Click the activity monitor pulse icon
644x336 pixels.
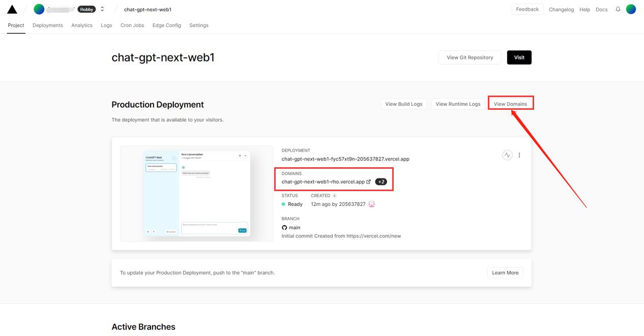(507, 155)
